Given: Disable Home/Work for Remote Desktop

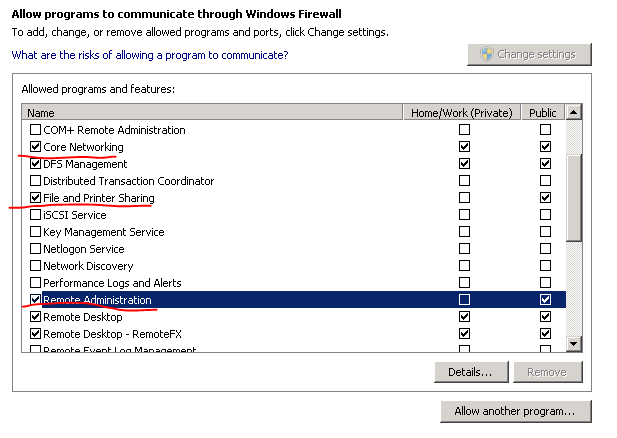Looking at the screenshot, I should point(464,316).
